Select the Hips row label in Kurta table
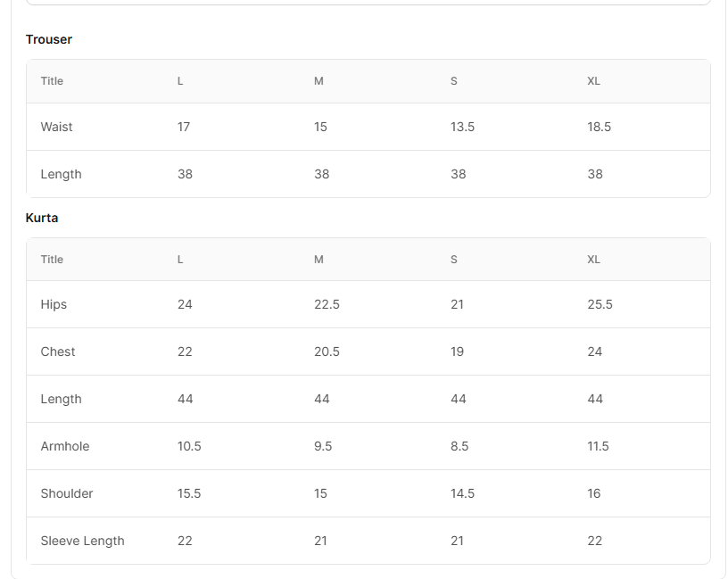 (x=54, y=304)
